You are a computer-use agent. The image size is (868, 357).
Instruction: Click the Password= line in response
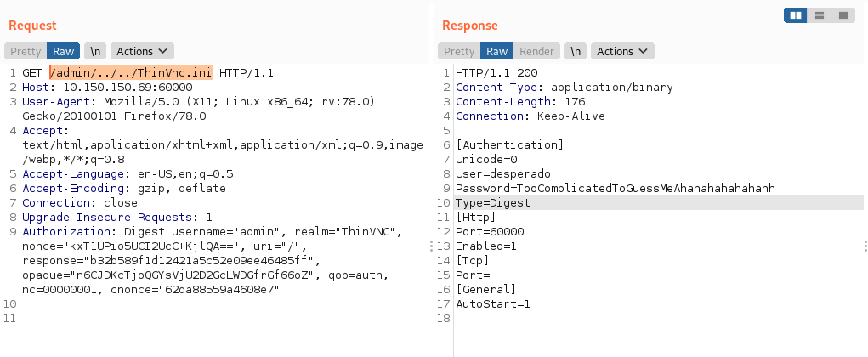tap(616, 188)
